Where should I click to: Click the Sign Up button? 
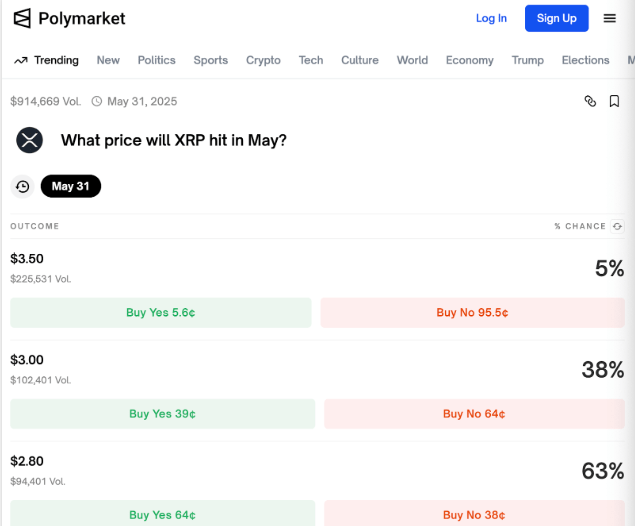[x=556, y=18]
